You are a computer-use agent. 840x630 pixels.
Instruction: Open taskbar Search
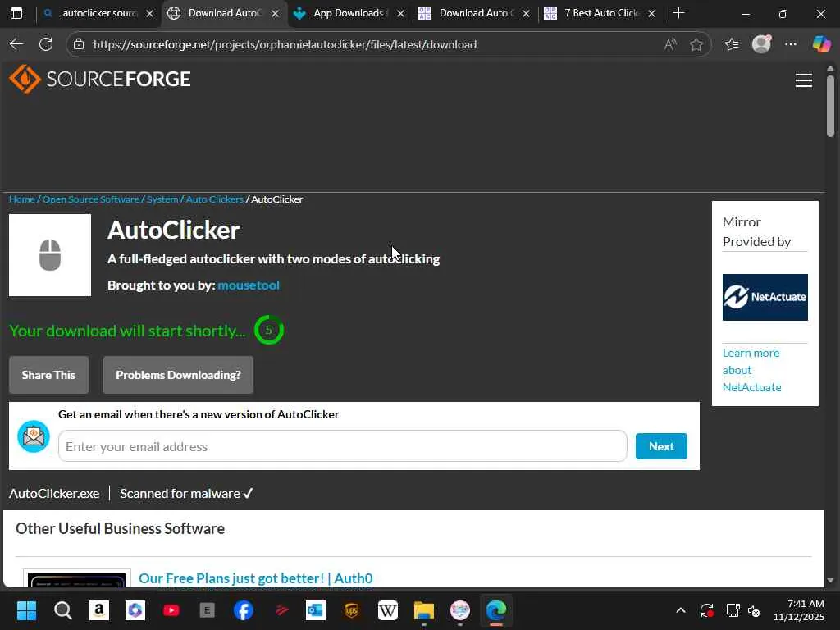tap(62, 610)
